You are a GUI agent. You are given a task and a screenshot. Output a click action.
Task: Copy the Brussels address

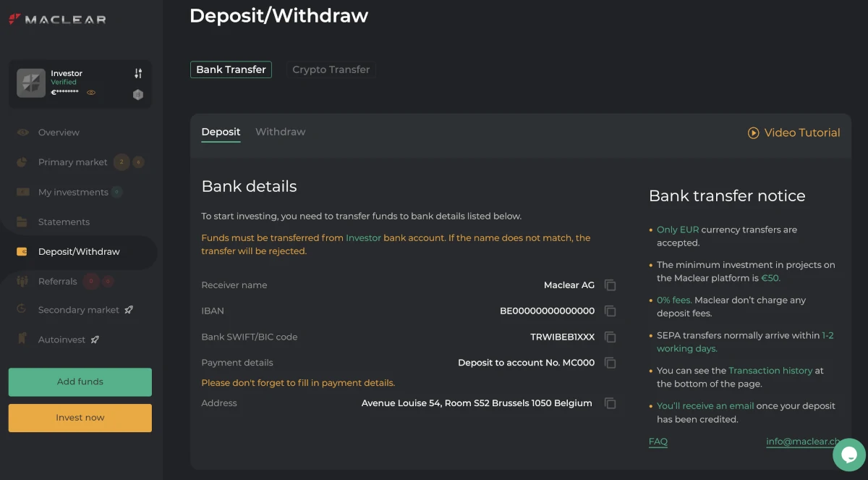click(610, 403)
